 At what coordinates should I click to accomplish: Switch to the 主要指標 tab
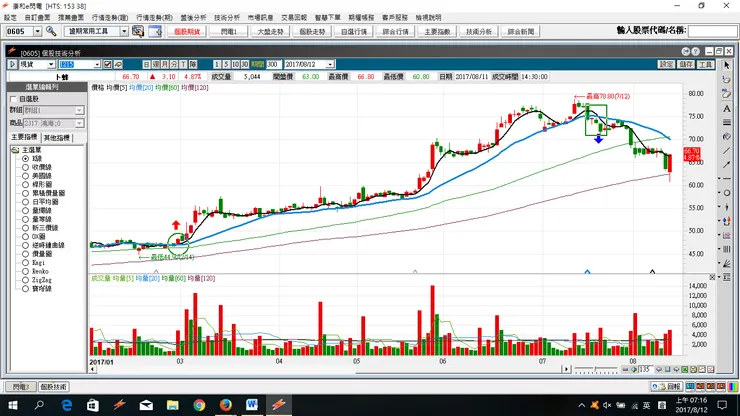click(x=24, y=137)
